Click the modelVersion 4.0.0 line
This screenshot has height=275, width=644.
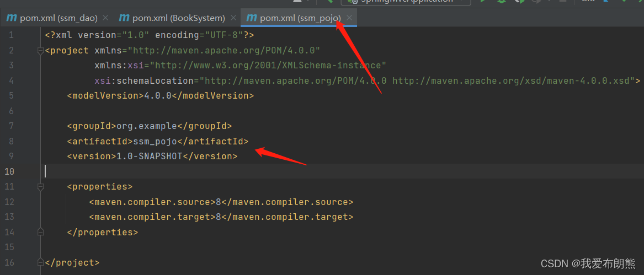[161, 96]
